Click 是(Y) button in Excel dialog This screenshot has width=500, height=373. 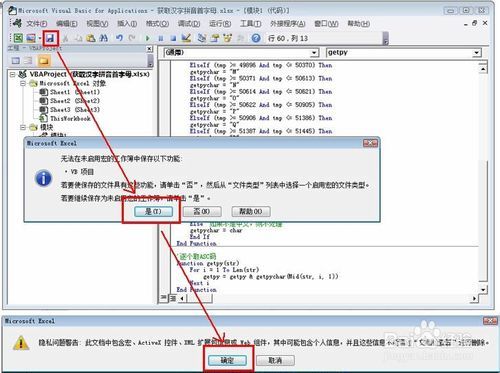153,211
